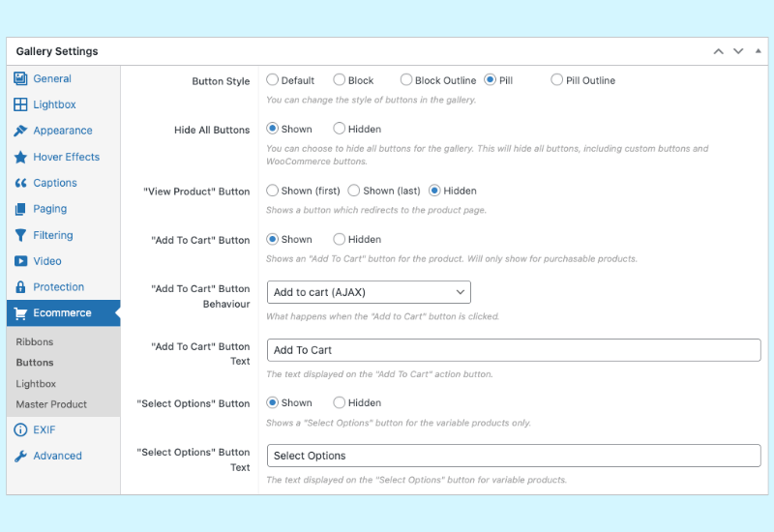Open Appearance via the paintbrush icon
Screen dimensions: 774x532
21,131
